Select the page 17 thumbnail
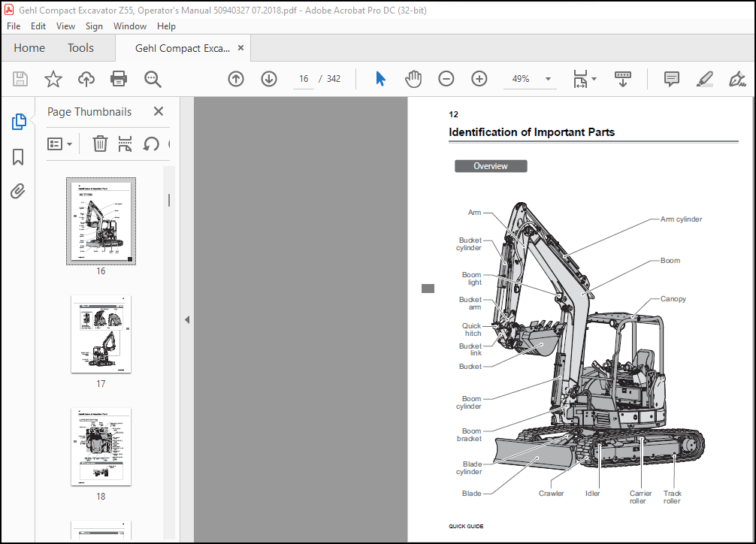The height and width of the screenshot is (544, 756). 101,334
